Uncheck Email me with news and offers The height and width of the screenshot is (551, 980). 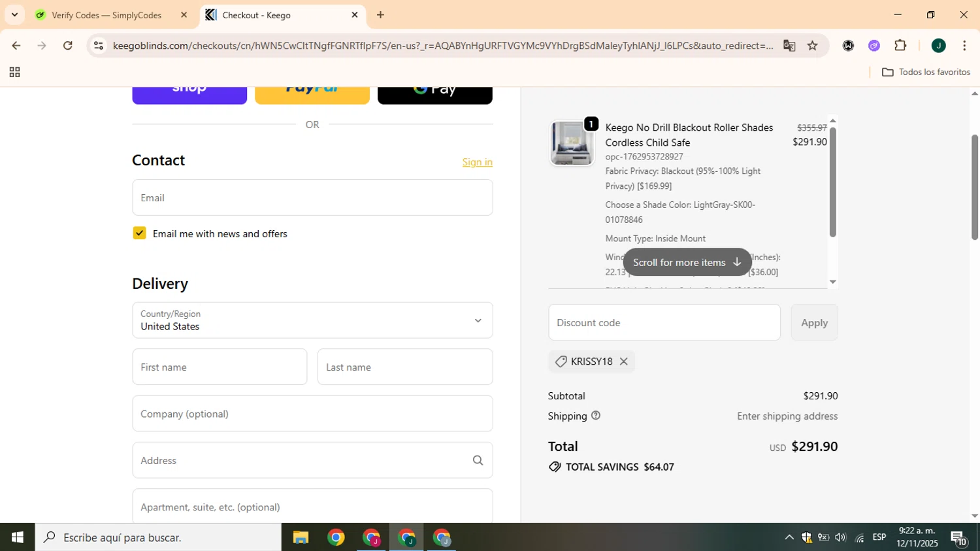tap(139, 233)
